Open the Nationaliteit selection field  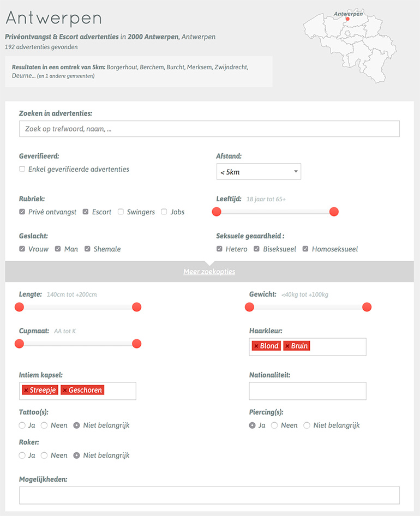pyautogui.click(x=307, y=391)
